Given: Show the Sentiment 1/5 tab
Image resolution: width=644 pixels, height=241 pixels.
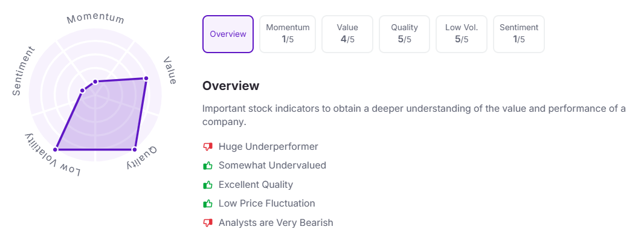Looking at the screenshot, I should point(519,34).
